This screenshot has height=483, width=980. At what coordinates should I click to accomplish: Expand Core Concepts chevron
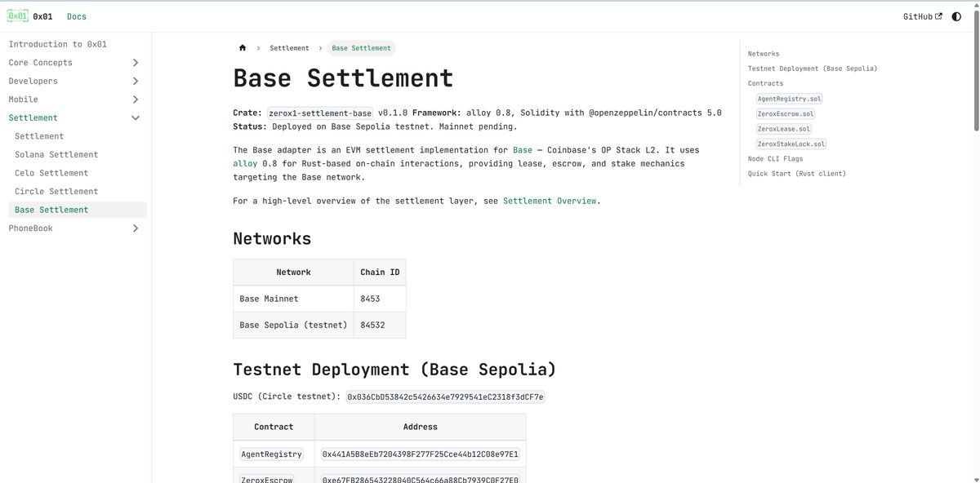pos(136,63)
